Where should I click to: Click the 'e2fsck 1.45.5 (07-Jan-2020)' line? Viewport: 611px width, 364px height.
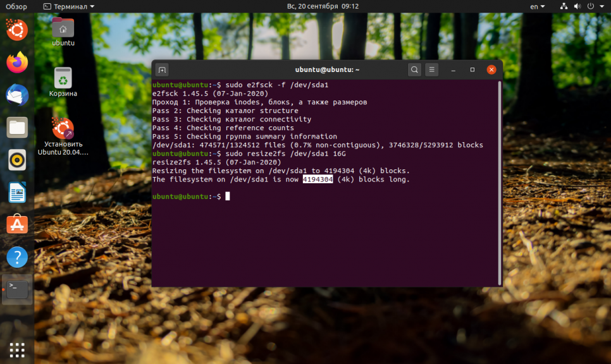[x=210, y=94]
